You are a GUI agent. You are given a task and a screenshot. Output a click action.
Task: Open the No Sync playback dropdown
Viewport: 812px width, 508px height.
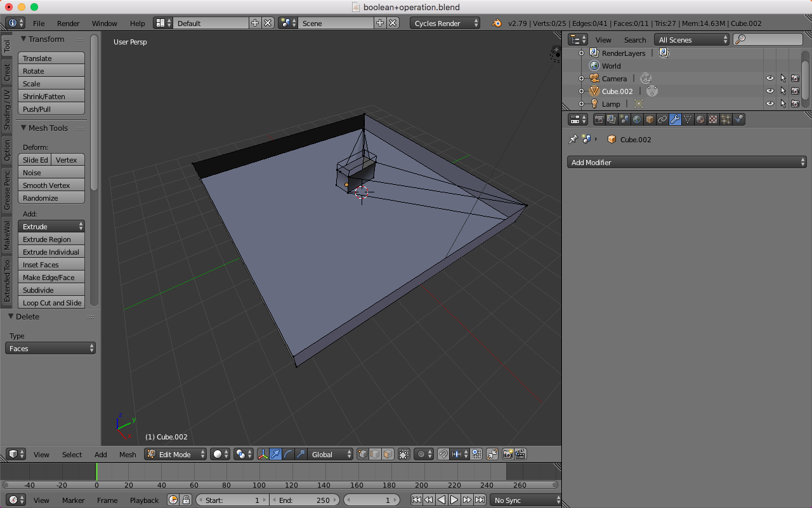[525, 500]
